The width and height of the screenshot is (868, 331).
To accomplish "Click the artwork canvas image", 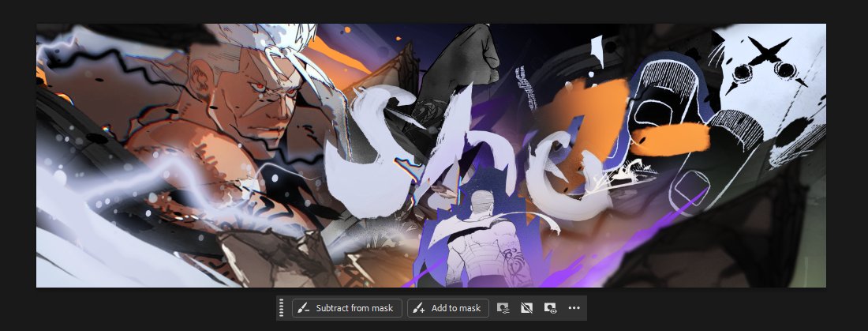I will [431, 156].
